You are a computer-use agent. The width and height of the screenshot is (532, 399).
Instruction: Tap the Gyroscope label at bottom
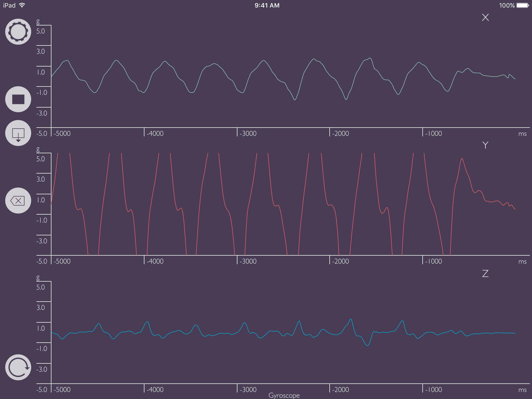pos(284,395)
